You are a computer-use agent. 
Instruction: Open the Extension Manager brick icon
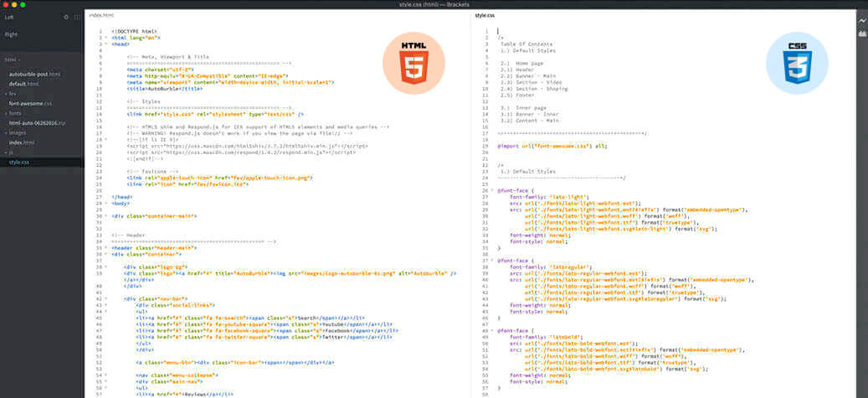point(862,34)
